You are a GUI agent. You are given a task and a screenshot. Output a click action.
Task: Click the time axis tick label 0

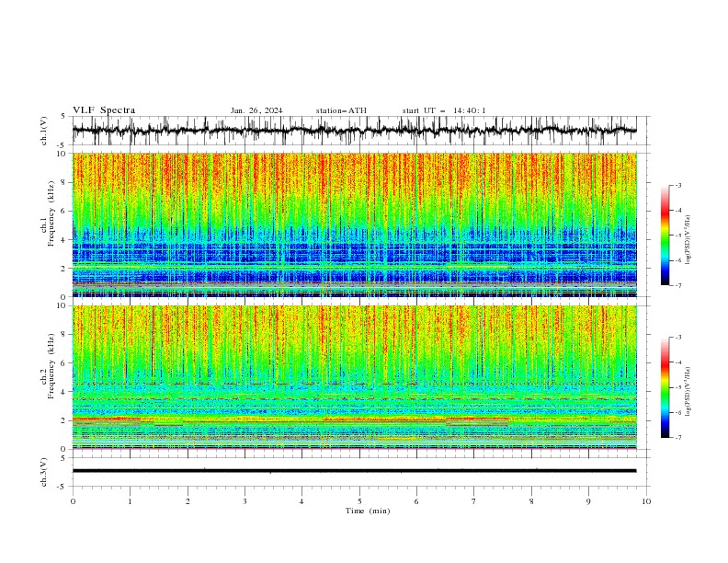click(x=73, y=501)
